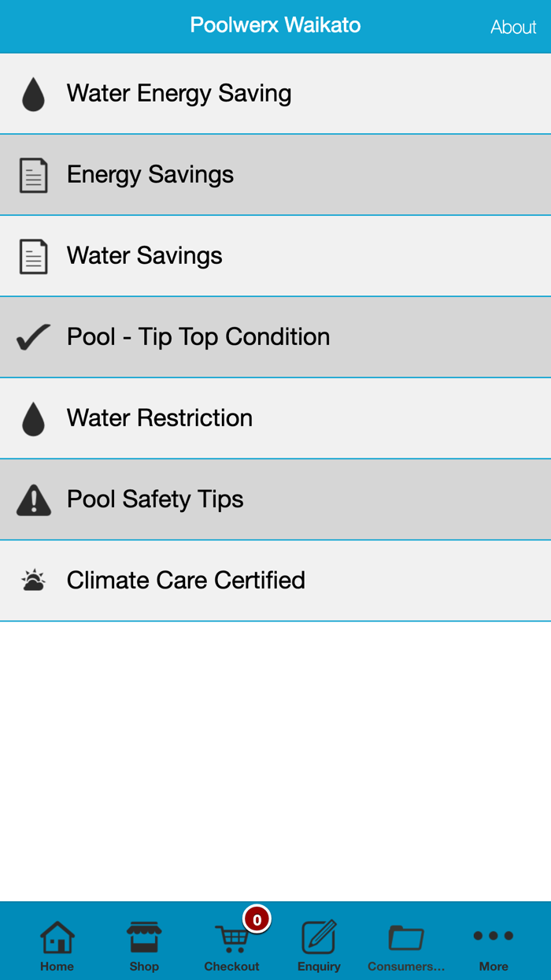551x980 pixels.
Task: Open the About page
Action: tap(513, 26)
